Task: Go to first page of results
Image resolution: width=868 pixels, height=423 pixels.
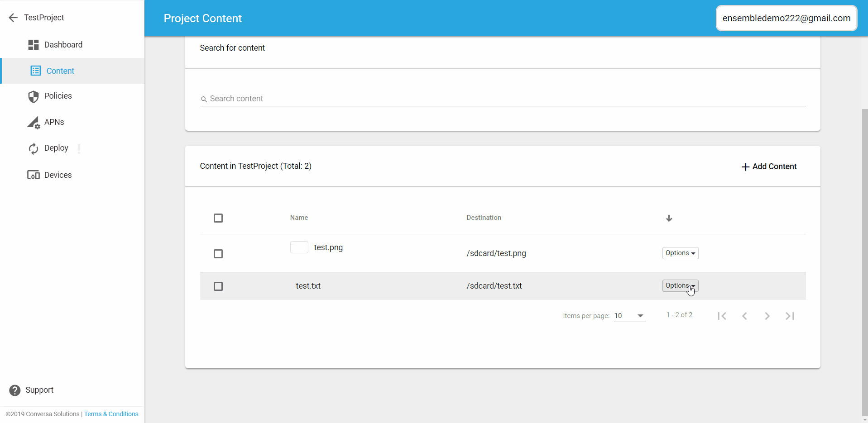Action: tap(722, 316)
